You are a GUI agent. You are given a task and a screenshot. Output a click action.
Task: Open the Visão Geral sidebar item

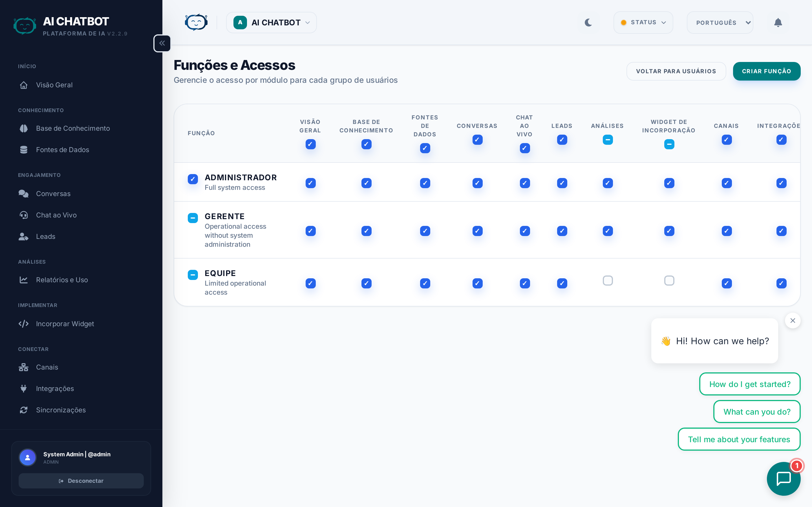tap(54, 85)
